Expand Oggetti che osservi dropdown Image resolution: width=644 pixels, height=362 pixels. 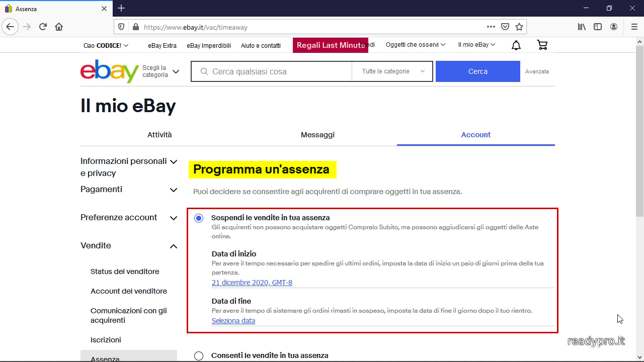click(416, 45)
